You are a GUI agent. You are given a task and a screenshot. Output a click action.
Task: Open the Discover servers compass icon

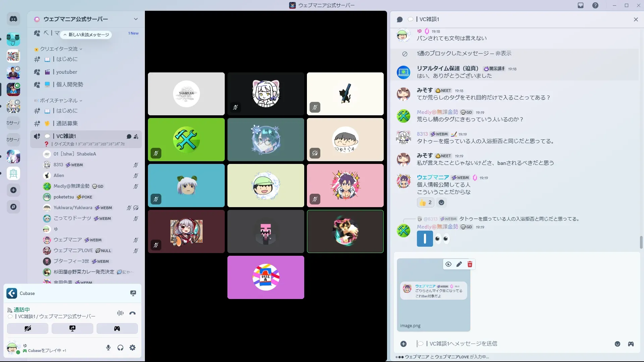tap(13, 207)
